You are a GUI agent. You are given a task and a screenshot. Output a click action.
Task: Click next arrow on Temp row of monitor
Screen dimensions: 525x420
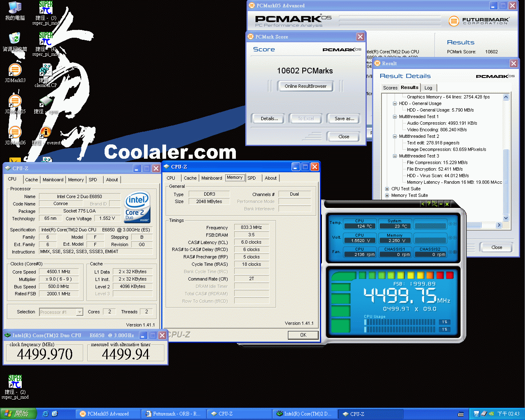coord(454,224)
